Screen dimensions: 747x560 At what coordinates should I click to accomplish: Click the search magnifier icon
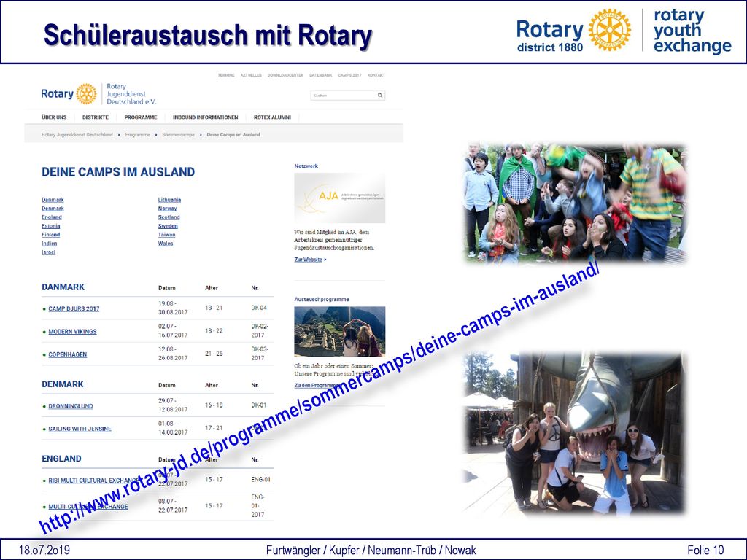379,96
